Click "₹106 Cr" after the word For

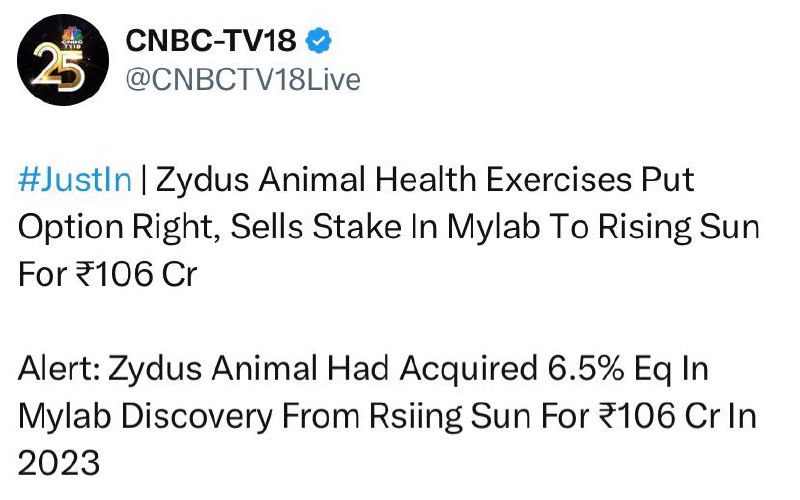coord(136,274)
